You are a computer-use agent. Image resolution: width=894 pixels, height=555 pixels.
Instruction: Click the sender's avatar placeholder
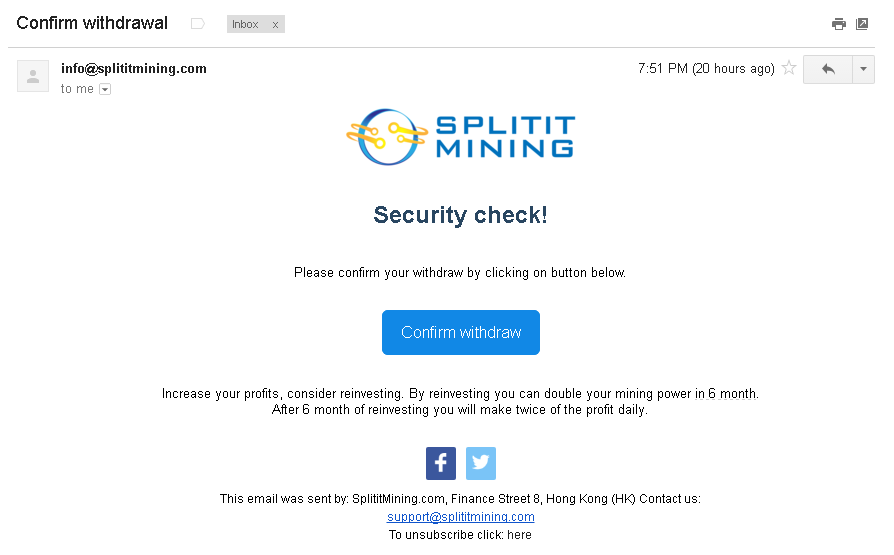click(33, 76)
